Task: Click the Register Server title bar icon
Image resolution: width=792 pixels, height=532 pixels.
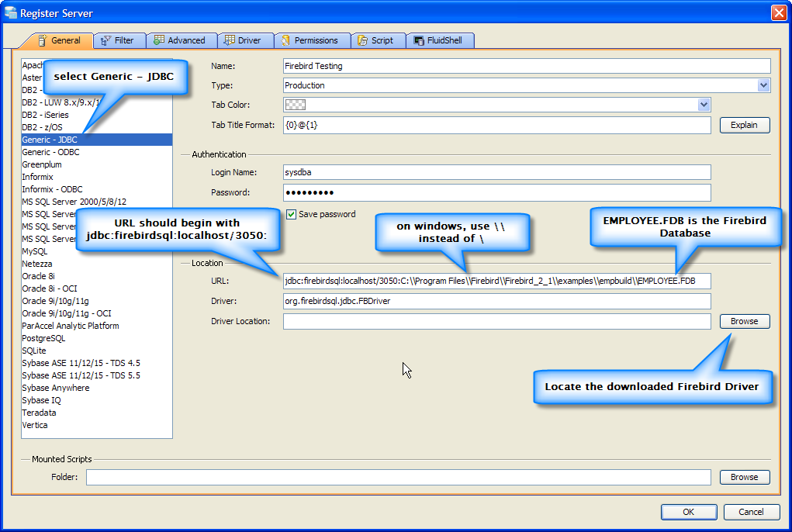Action: pos(11,12)
